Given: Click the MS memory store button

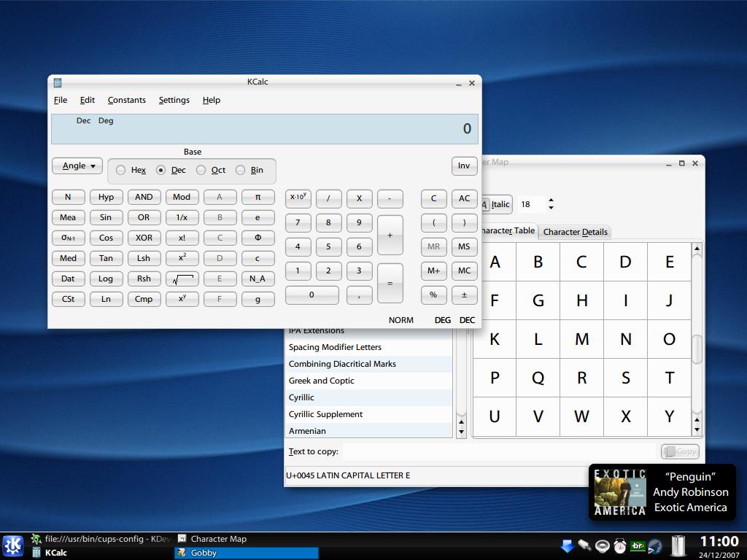Looking at the screenshot, I should point(464,246).
